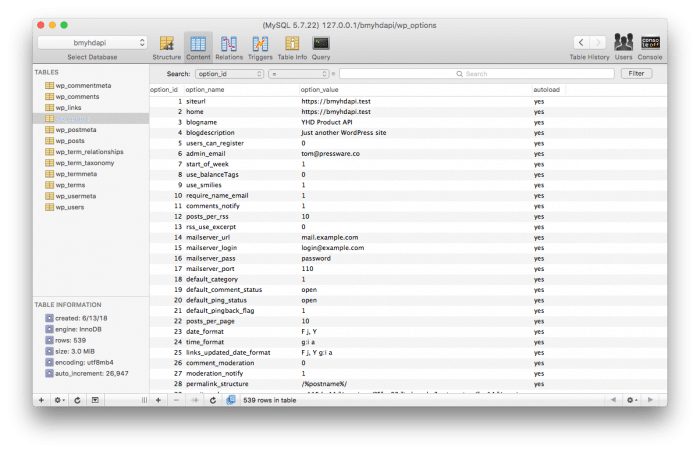Toggle table information pane icon

tap(95, 400)
